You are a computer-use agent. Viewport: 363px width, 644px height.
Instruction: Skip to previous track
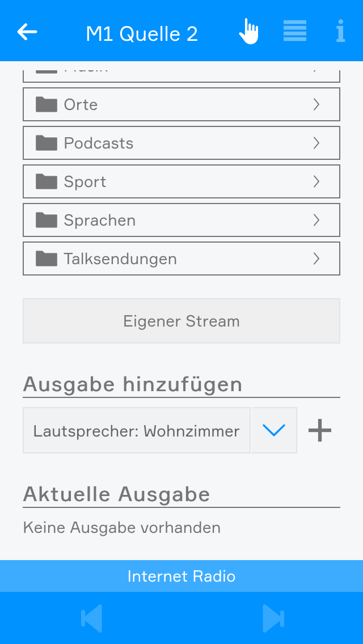coord(92,618)
